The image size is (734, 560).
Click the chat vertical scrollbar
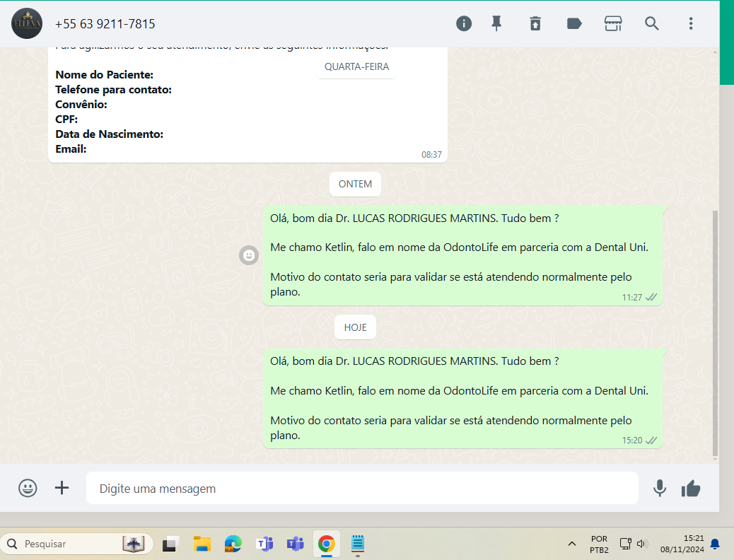(715, 332)
